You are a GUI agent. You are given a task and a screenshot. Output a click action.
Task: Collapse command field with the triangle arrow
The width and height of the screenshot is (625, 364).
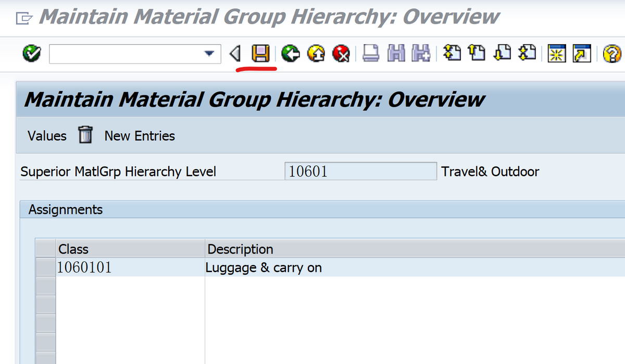235,54
